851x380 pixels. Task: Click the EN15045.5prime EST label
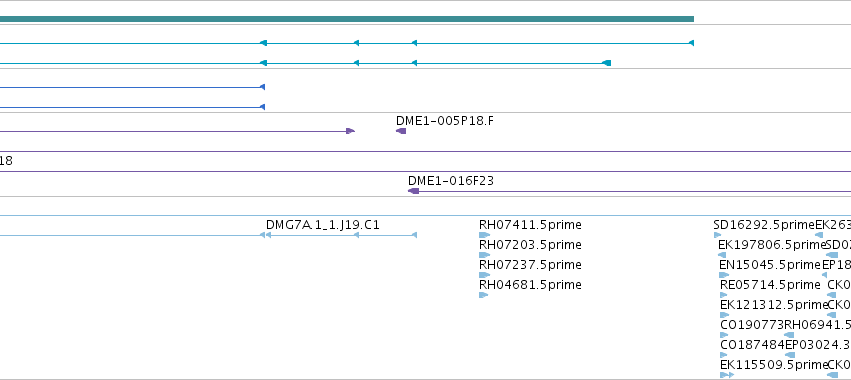click(x=770, y=265)
